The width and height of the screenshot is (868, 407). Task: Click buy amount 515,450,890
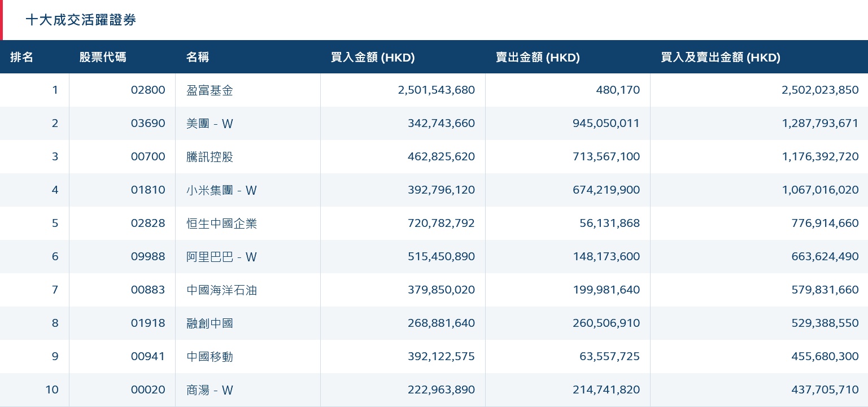tap(442, 257)
